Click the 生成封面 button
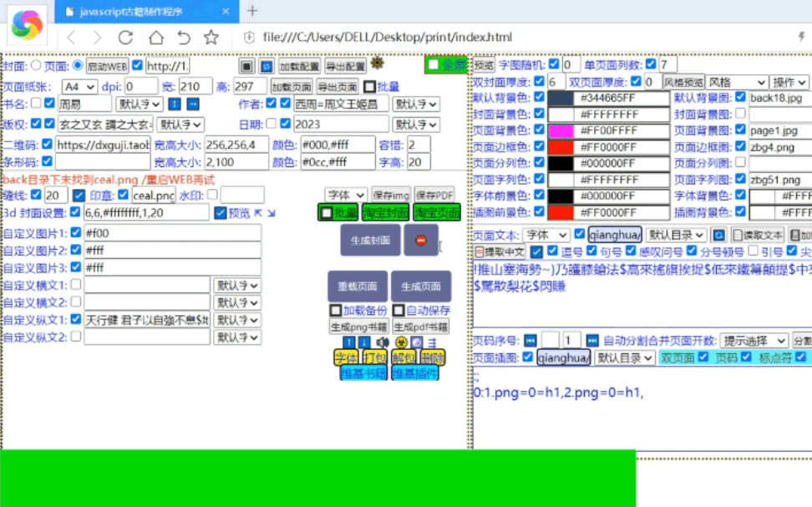 point(370,241)
